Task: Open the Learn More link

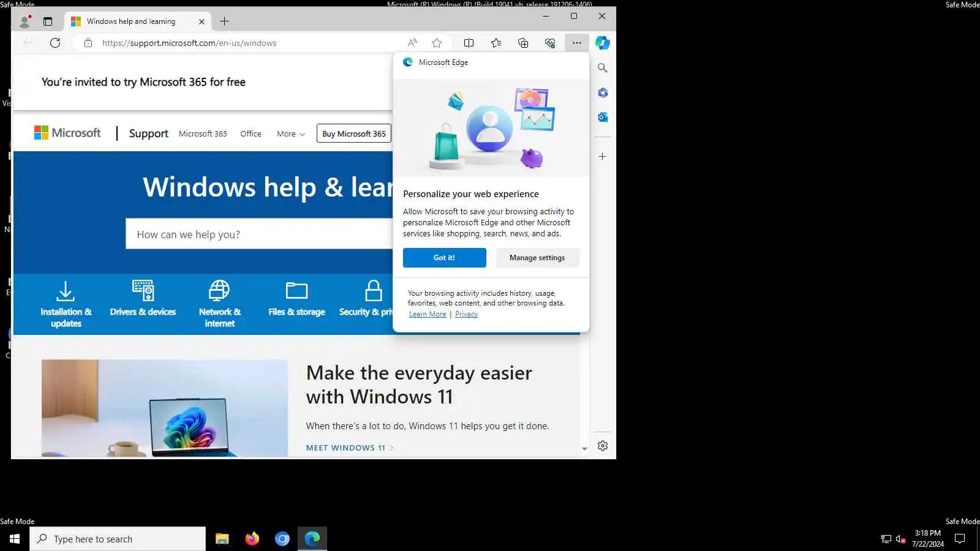Action: 428,314
